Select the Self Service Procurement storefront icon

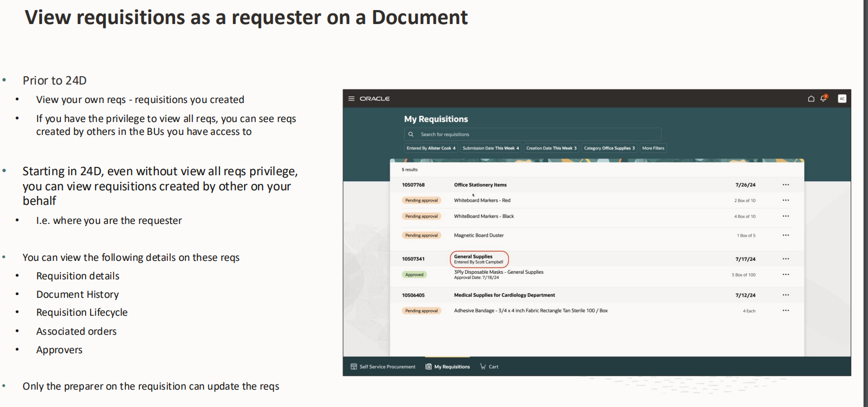point(353,366)
